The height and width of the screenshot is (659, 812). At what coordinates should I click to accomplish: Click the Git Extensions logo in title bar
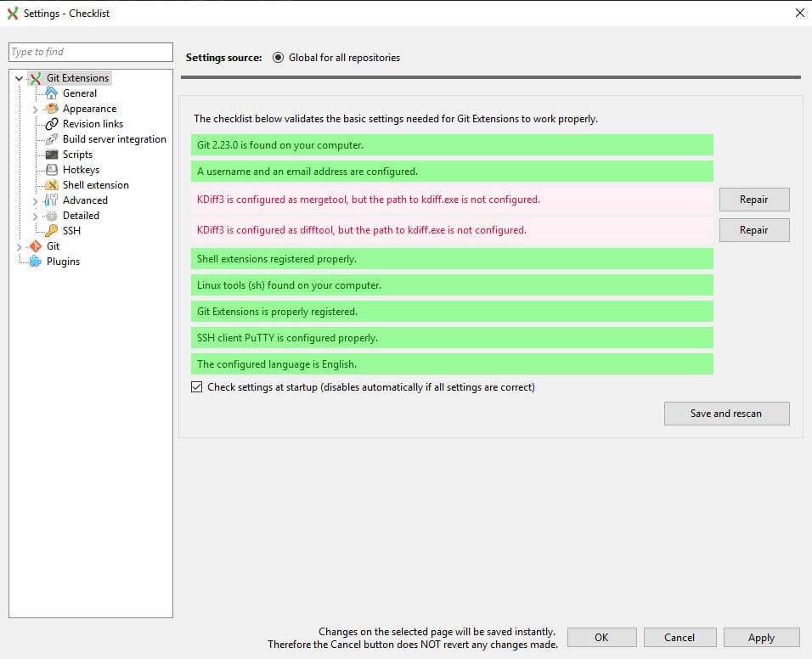pyautogui.click(x=13, y=14)
